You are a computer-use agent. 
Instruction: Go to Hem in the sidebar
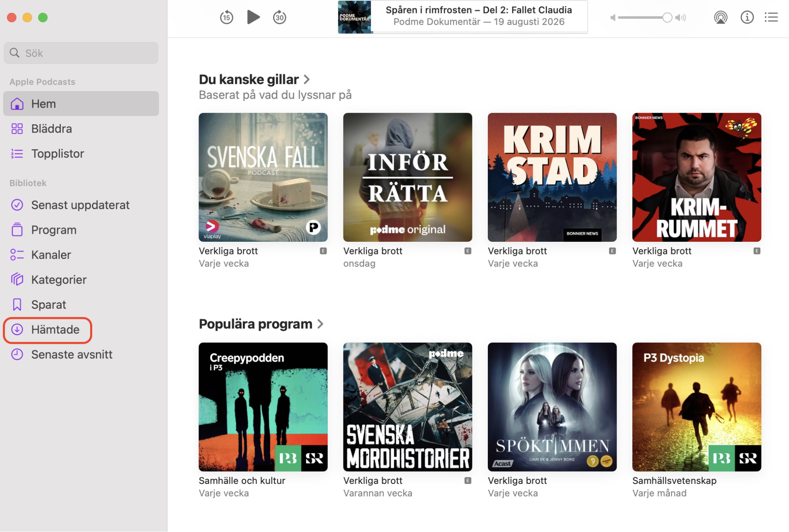[81, 104]
